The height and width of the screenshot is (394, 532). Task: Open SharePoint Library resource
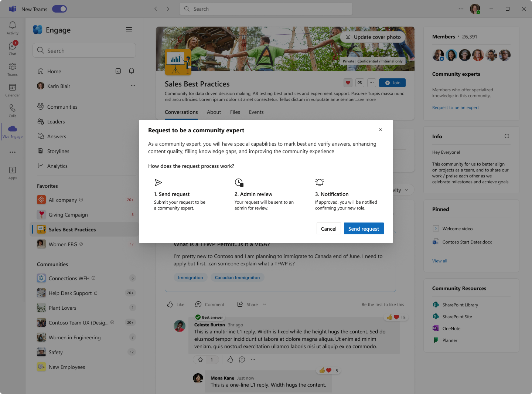pyautogui.click(x=455, y=305)
